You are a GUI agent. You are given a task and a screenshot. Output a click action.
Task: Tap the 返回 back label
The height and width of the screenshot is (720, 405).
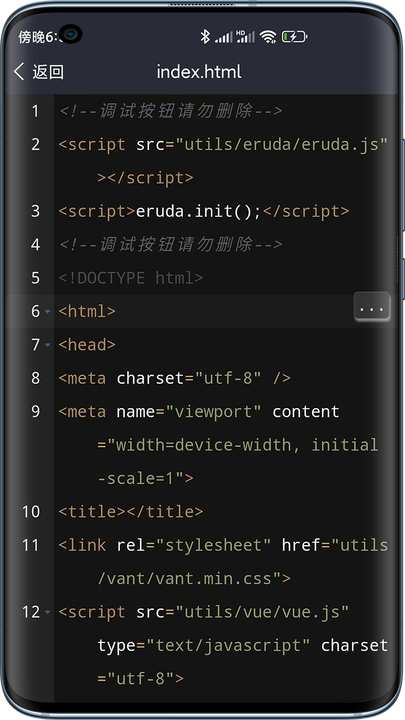click(48, 72)
